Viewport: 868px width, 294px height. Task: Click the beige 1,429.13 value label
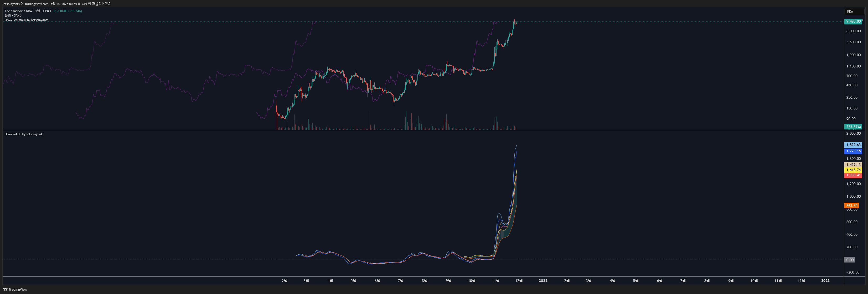click(853, 165)
